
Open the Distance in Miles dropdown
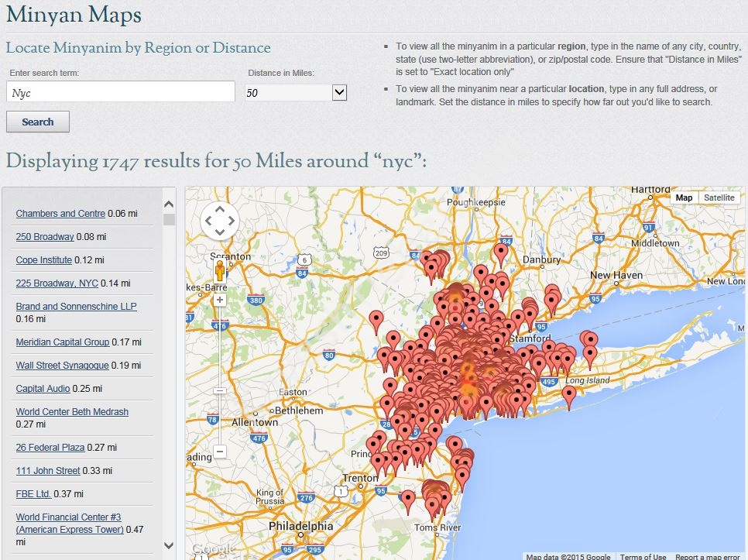click(x=338, y=93)
